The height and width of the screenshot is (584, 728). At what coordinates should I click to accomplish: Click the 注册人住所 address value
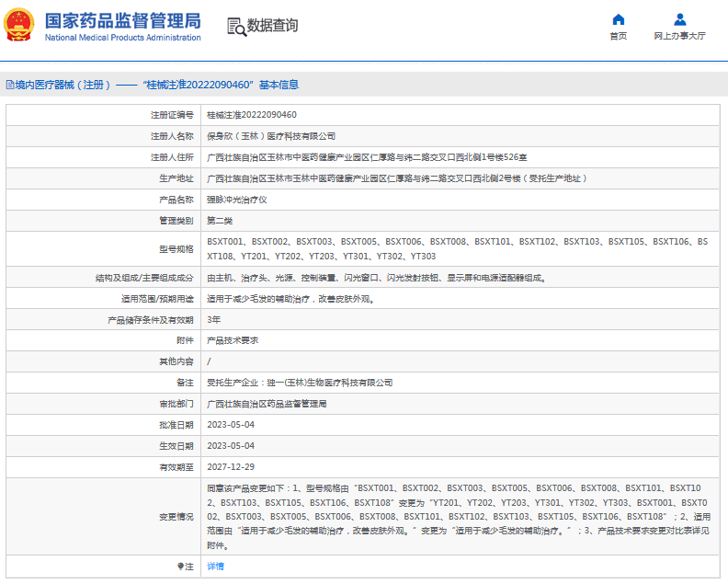click(x=367, y=157)
